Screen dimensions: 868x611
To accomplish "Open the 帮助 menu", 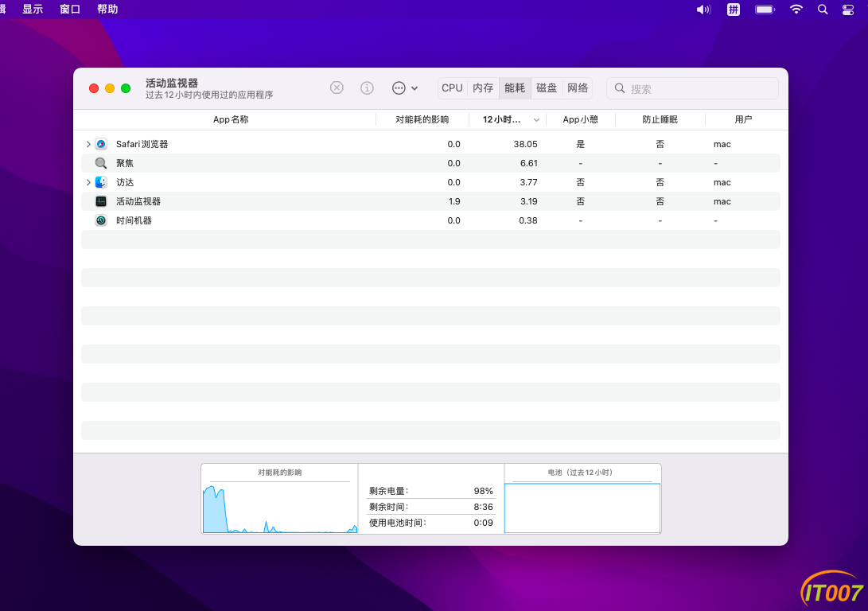I will point(107,10).
